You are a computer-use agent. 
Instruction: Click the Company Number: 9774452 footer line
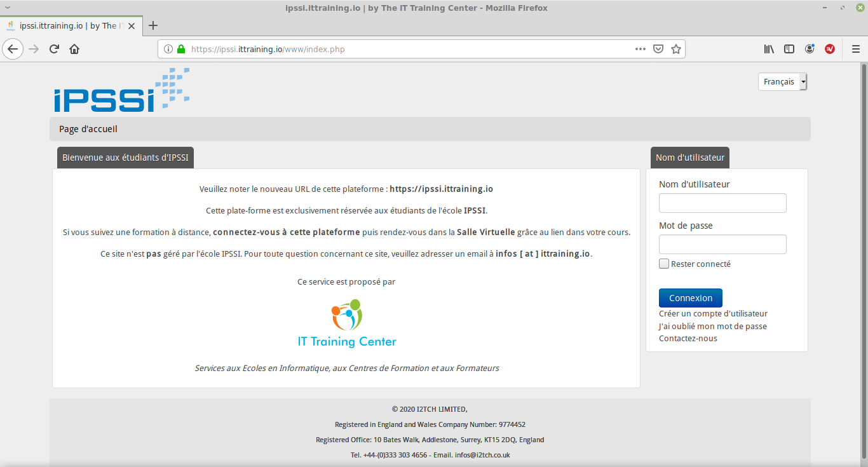[x=430, y=424]
